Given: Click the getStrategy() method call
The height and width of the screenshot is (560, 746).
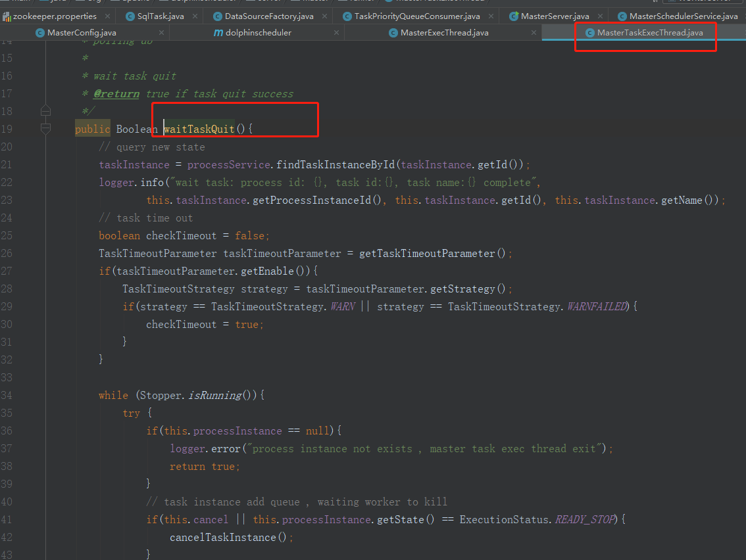Looking at the screenshot, I should click(x=468, y=289).
